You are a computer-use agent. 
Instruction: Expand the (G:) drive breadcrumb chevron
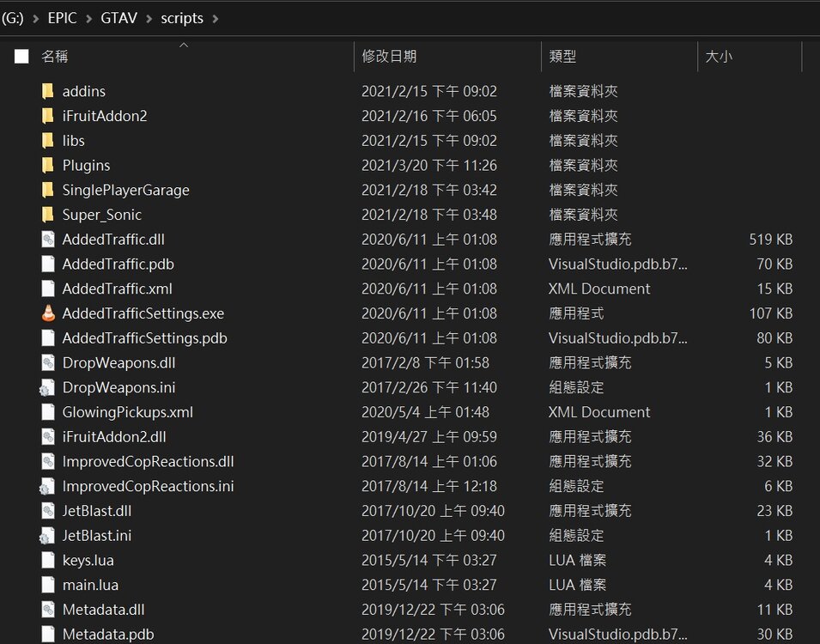click(35, 17)
